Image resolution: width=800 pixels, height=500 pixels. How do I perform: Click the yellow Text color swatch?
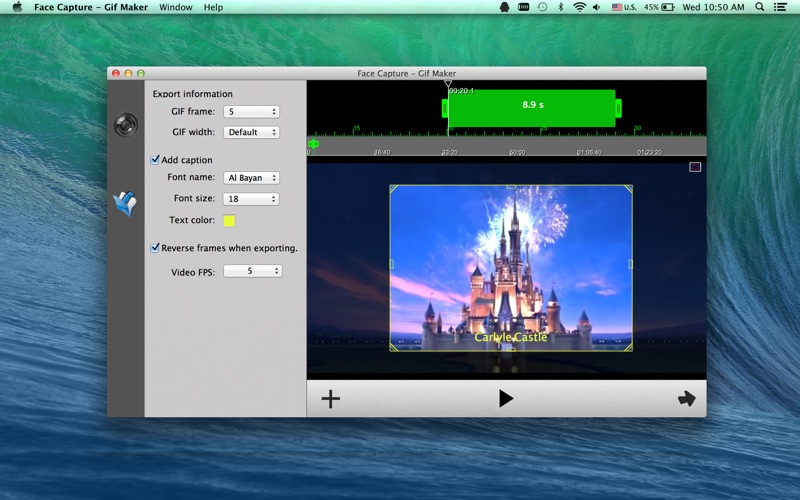229,220
